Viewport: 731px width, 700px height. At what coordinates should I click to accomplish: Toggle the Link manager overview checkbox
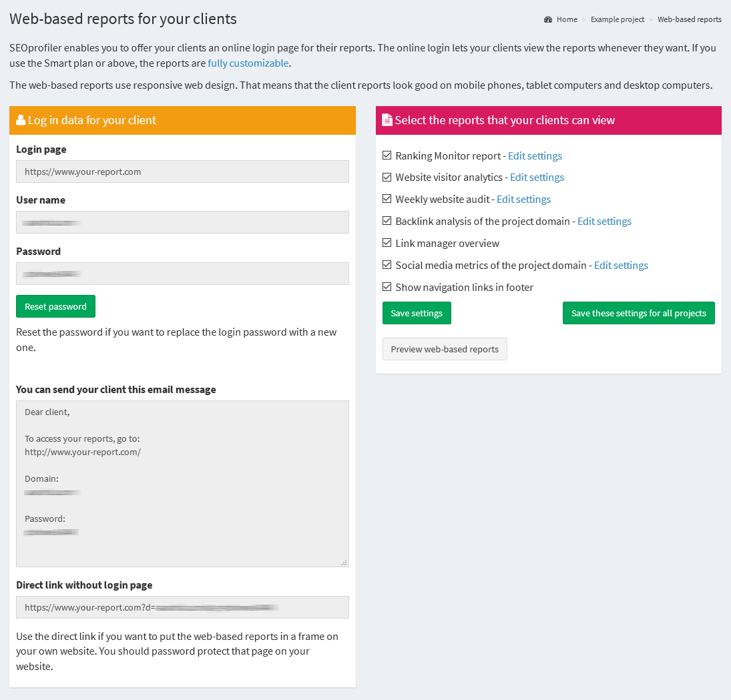[x=387, y=242]
